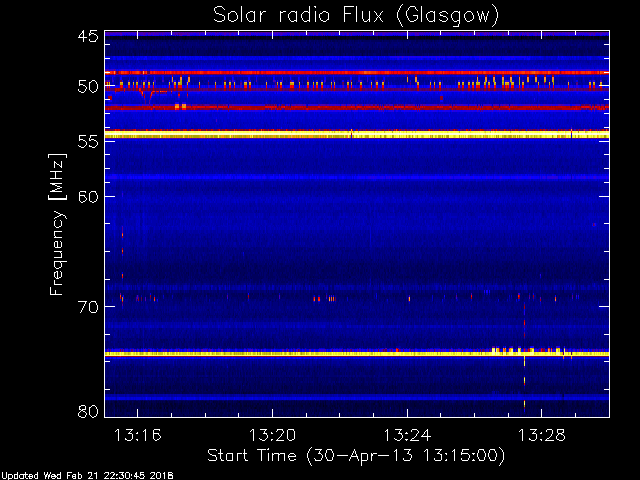Click the time tick label "13:20"
The width and height of the screenshot is (640, 480).
pos(272,435)
